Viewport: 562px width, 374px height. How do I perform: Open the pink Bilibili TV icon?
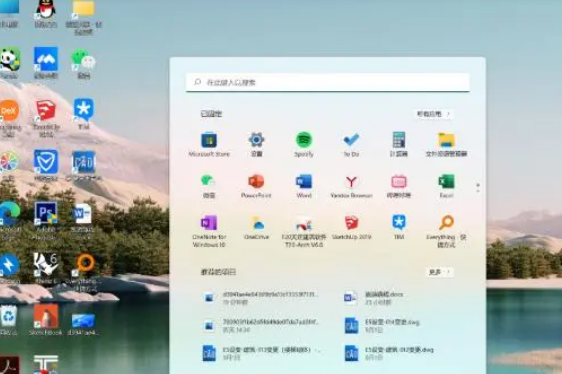tap(399, 186)
